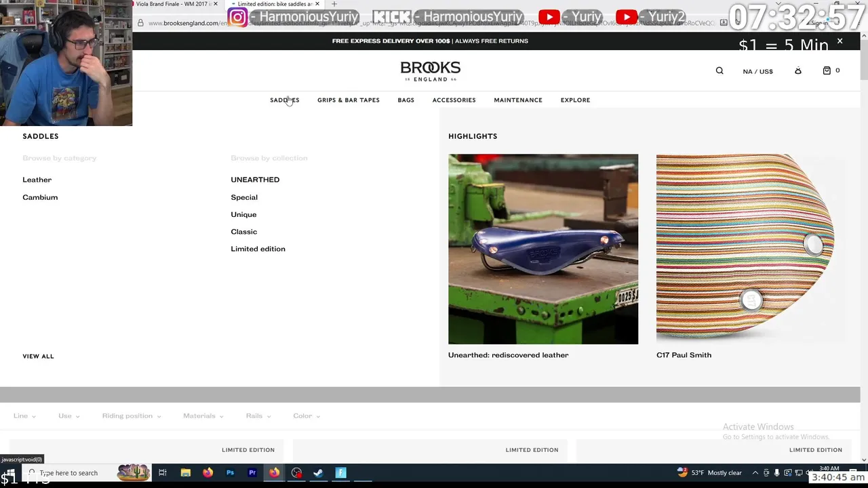The image size is (868, 488).
Task: Open the Accessories menu
Action: click(454, 100)
